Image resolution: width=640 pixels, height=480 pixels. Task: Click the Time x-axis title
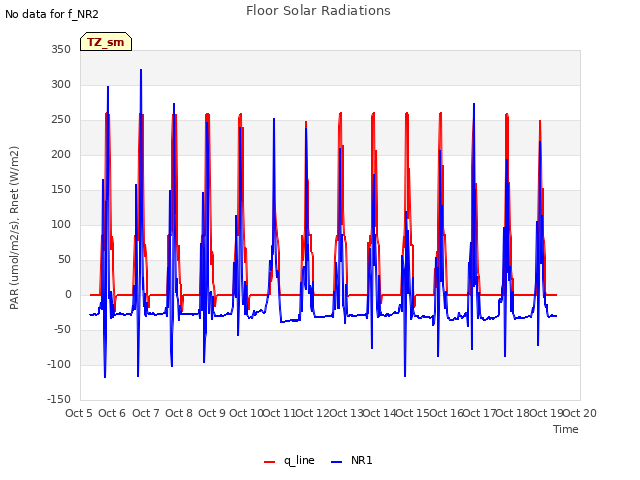pyautogui.click(x=566, y=429)
